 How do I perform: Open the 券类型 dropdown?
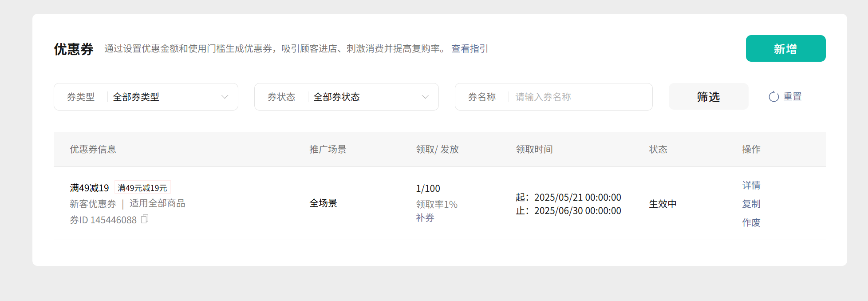(x=146, y=97)
